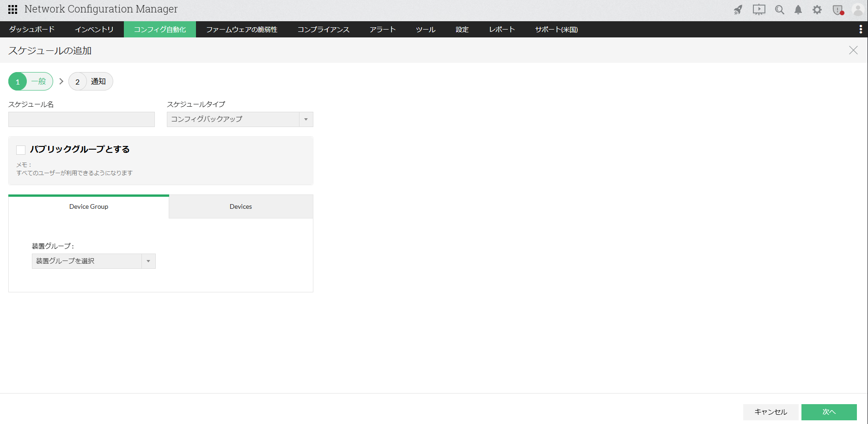Open the user profile avatar

click(x=858, y=10)
